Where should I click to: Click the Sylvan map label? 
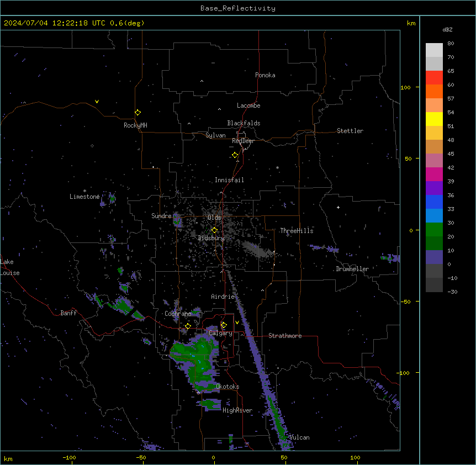coord(215,135)
